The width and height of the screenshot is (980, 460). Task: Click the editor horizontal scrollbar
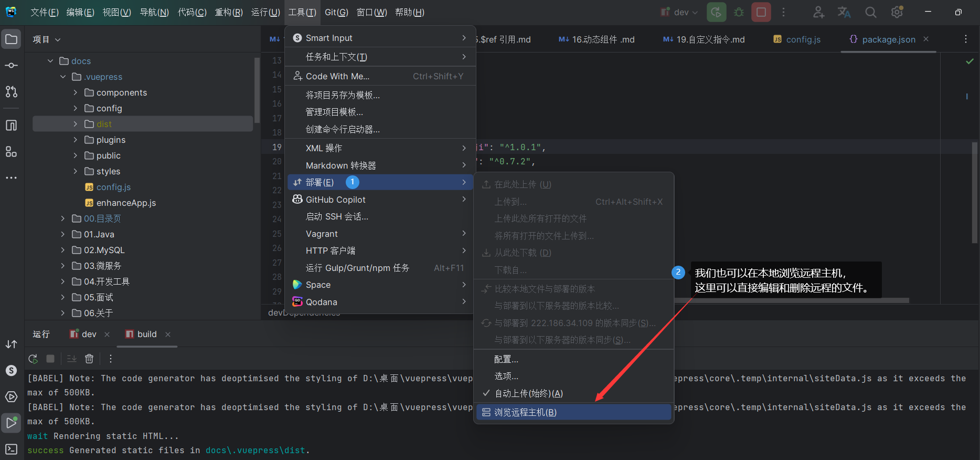coord(791,300)
